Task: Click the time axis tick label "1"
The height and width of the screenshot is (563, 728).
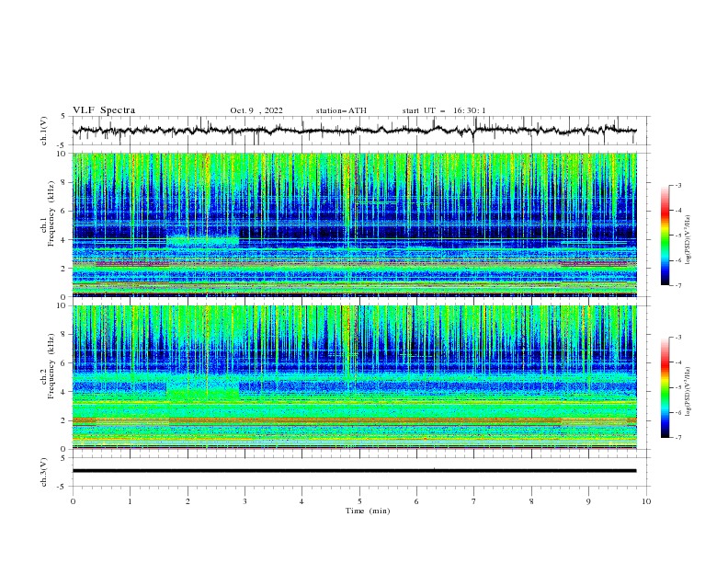Action: 131,501
